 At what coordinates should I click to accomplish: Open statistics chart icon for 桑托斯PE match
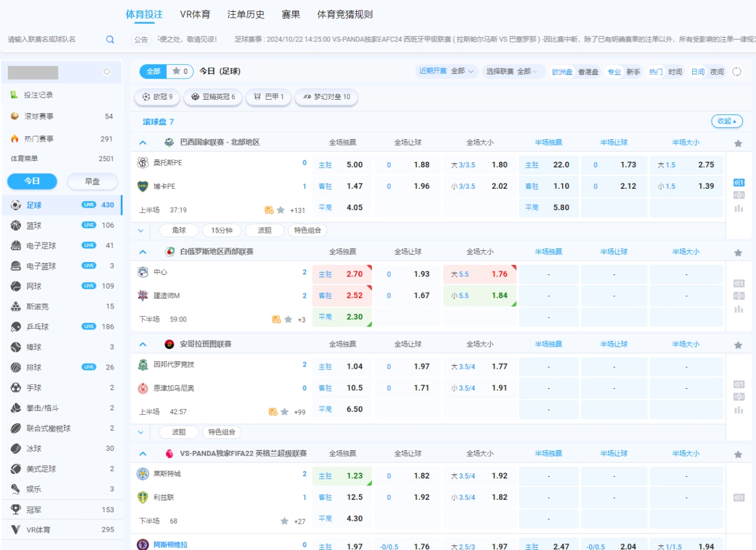click(x=738, y=208)
